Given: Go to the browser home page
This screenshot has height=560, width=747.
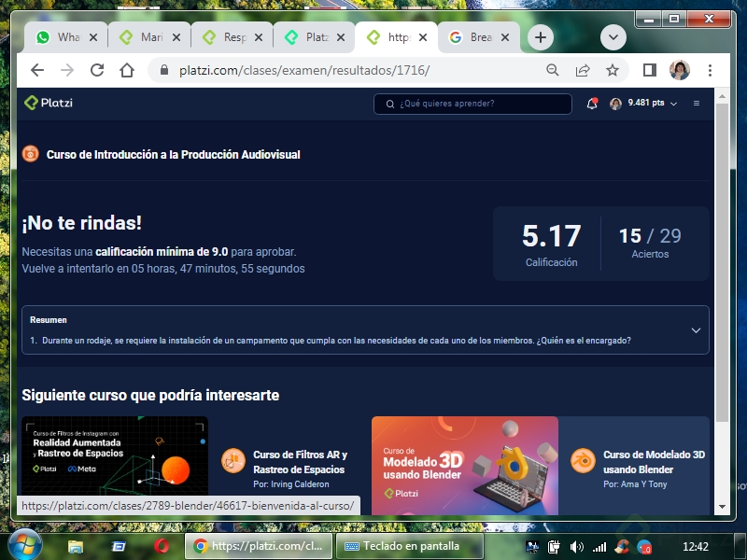Looking at the screenshot, I should pyautogui.click(x=127, y=71).
